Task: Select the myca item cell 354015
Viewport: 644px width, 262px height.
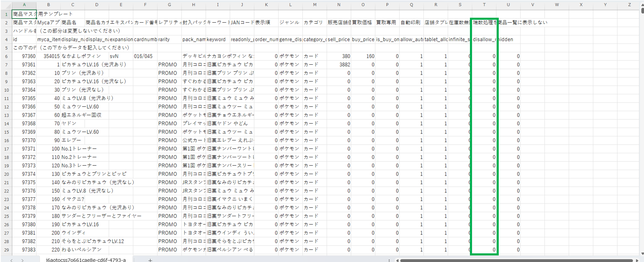Action: point(49,56)
